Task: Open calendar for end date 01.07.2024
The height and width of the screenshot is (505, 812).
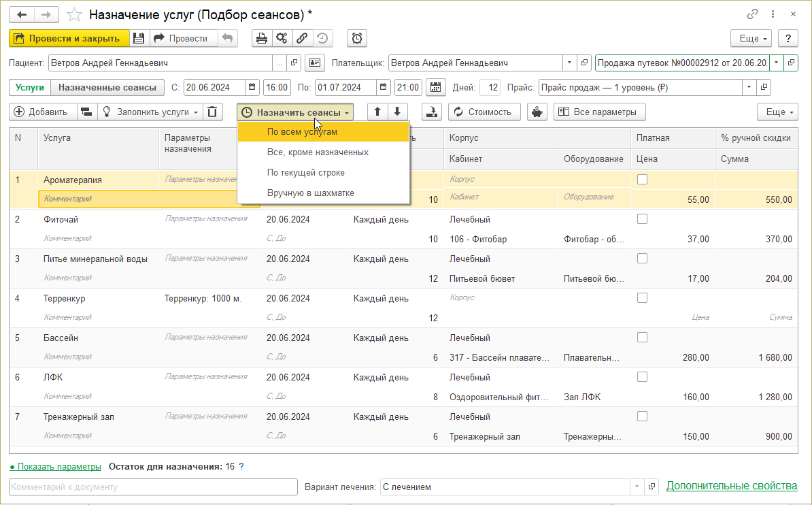Action: click(x=383, y=87)
